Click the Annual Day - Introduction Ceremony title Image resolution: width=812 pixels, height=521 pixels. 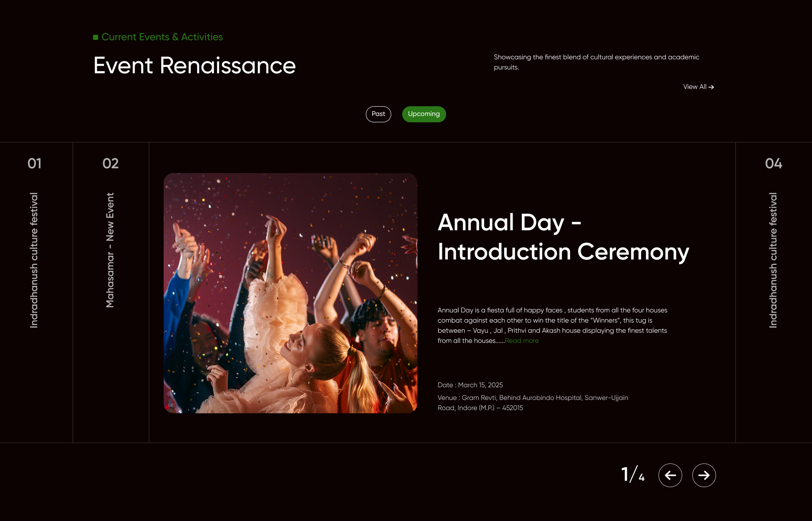(x=563, y=237)
